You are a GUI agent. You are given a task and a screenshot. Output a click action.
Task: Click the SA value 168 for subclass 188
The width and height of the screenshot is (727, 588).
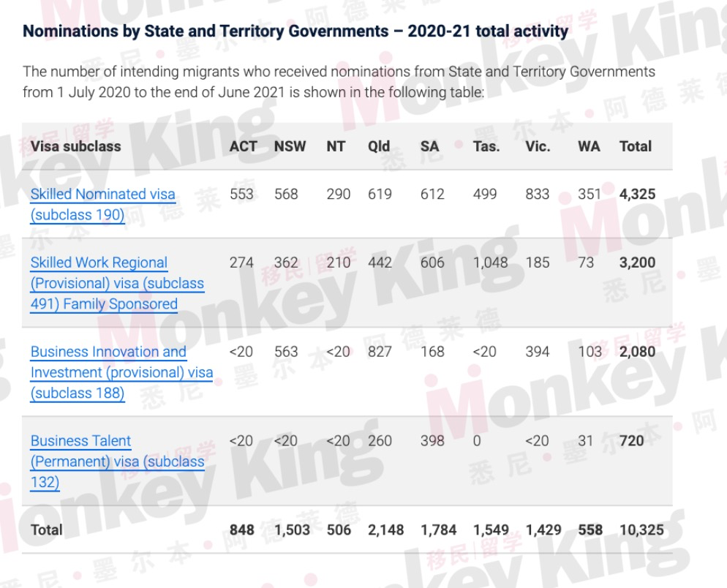click(x=432, y=352)
